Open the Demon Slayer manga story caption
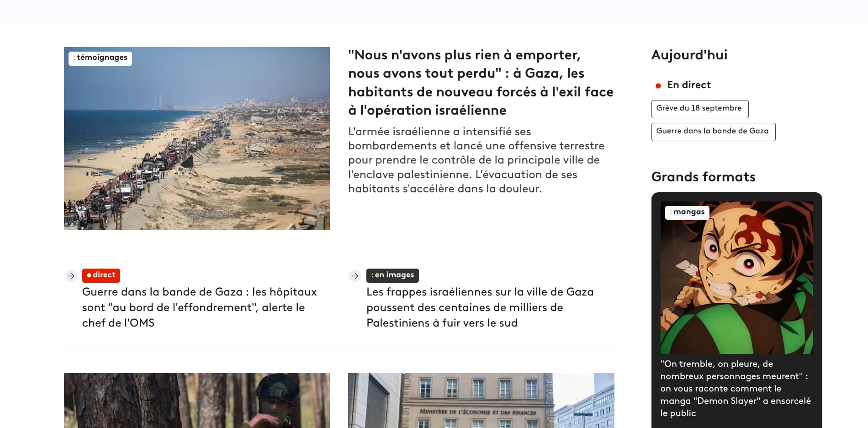The width and height of the screenshot is (868, 428). [736, 388]
